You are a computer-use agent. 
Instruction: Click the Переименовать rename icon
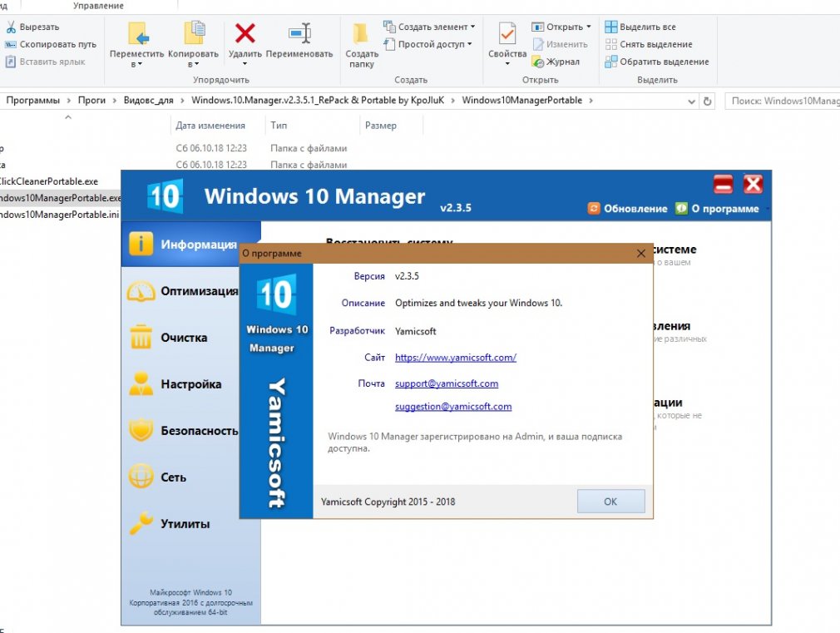(x=299, y=33)
